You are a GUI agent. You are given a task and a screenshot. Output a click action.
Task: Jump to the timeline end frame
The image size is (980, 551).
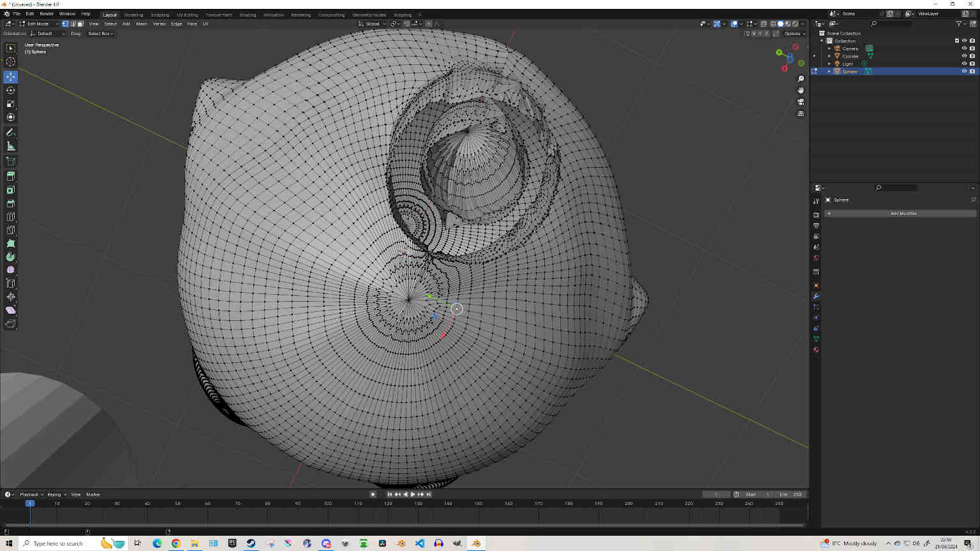coord(429,494)
